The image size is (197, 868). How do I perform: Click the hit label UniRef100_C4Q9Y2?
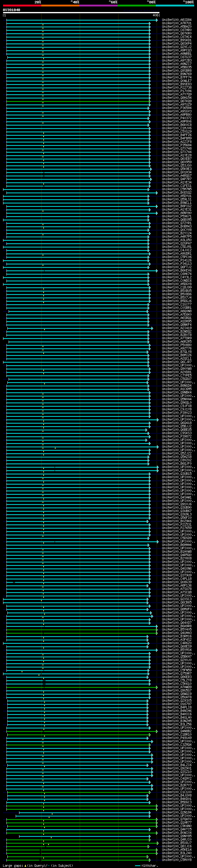[177, 778]
